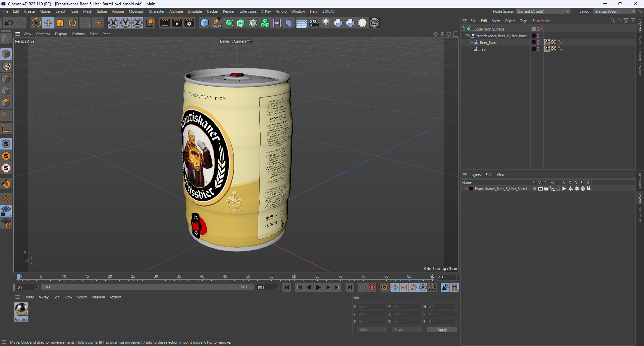Screen dimensions: 644x346
Task: Toggle layer render clapper icon
Action: 546,189
